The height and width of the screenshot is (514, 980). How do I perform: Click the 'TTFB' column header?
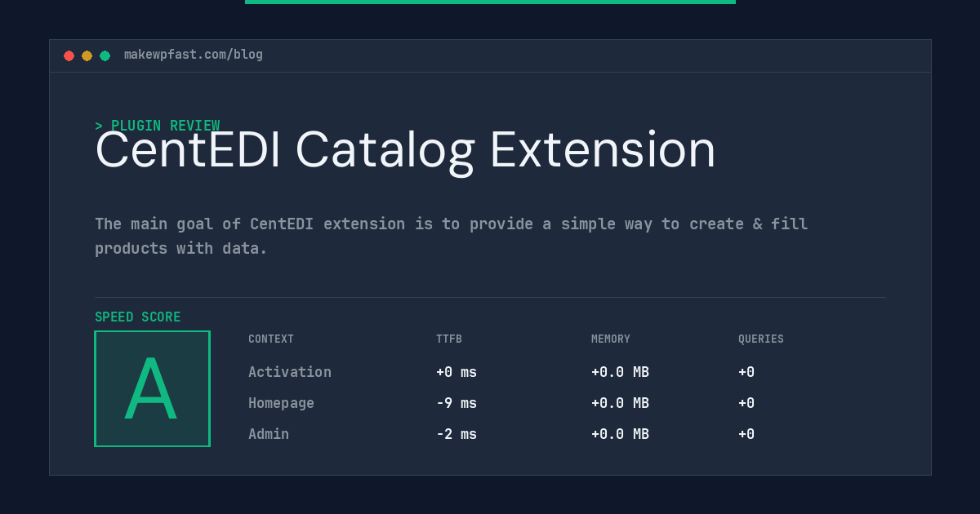[x=449, y=339]
